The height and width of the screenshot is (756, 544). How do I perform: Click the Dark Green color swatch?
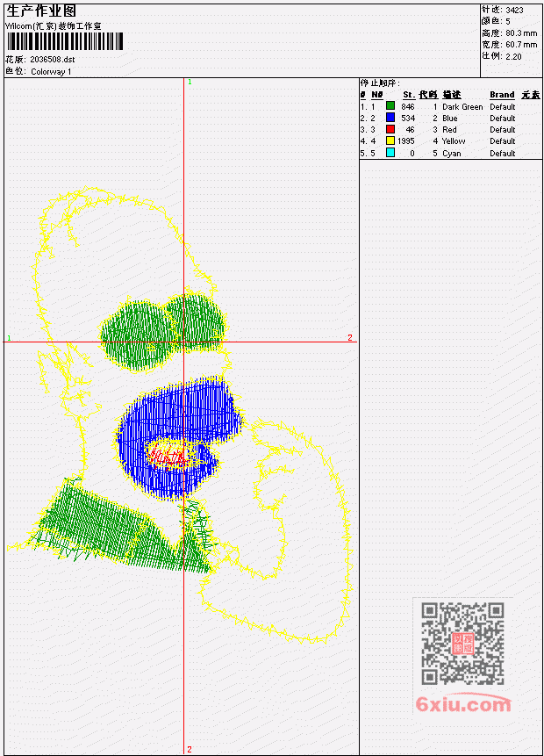(390, 106)
